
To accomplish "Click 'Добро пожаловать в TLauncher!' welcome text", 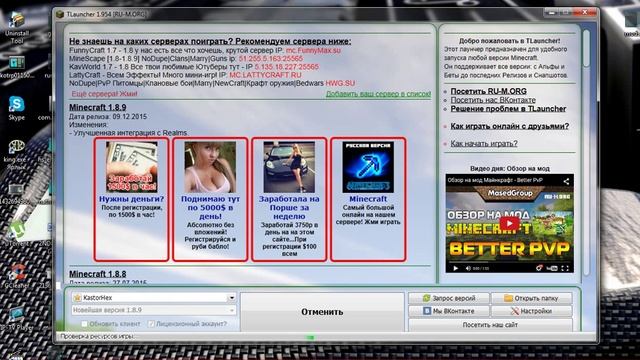I will tap(509, 41).
